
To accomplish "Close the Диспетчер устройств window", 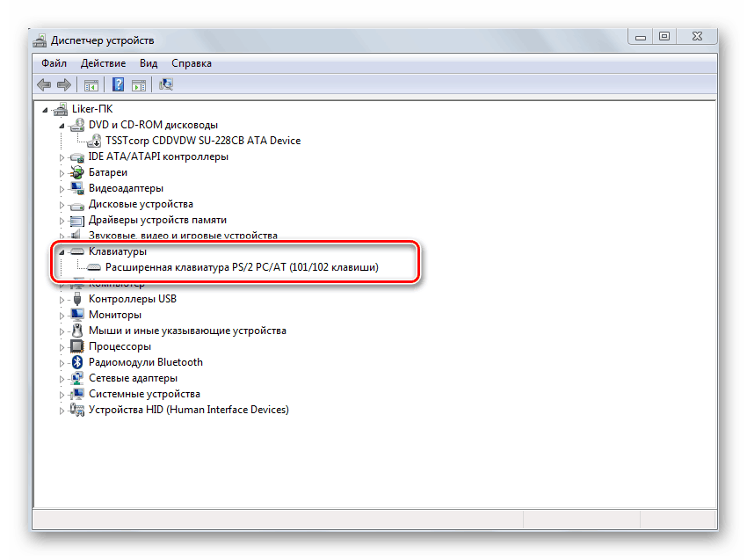I will coord(697,37).
